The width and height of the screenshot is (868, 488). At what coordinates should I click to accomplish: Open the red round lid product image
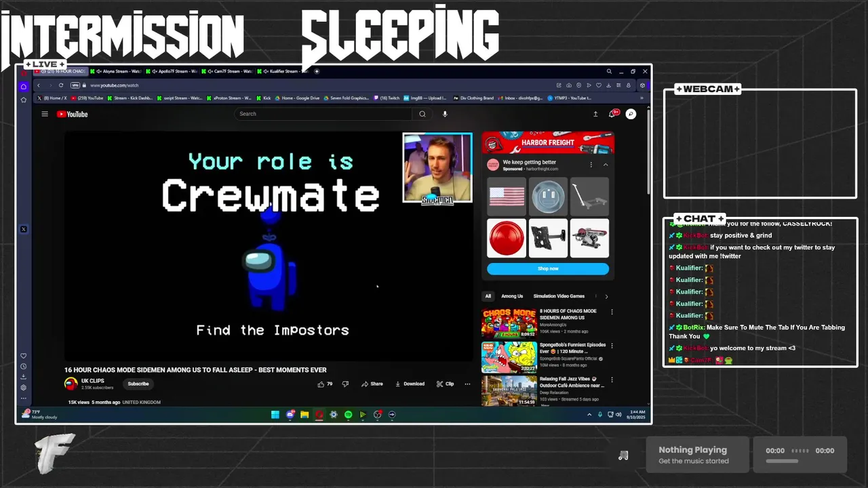click(507, 238)
